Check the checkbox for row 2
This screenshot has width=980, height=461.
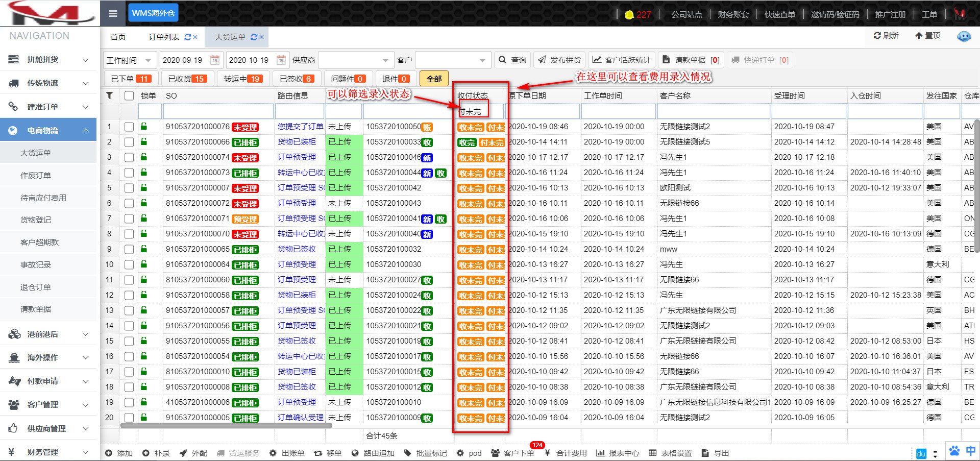[129, 142]
